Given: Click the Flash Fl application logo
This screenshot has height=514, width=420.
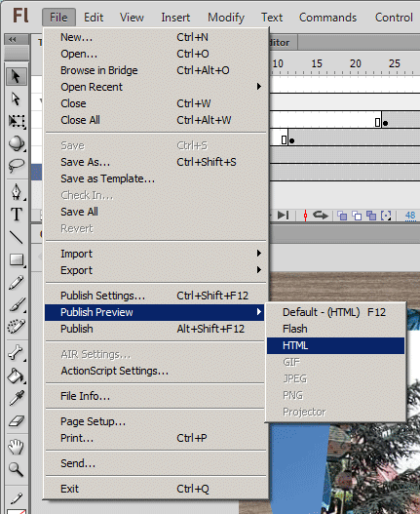Looking at the screenshot, I should tap(20, 16).
